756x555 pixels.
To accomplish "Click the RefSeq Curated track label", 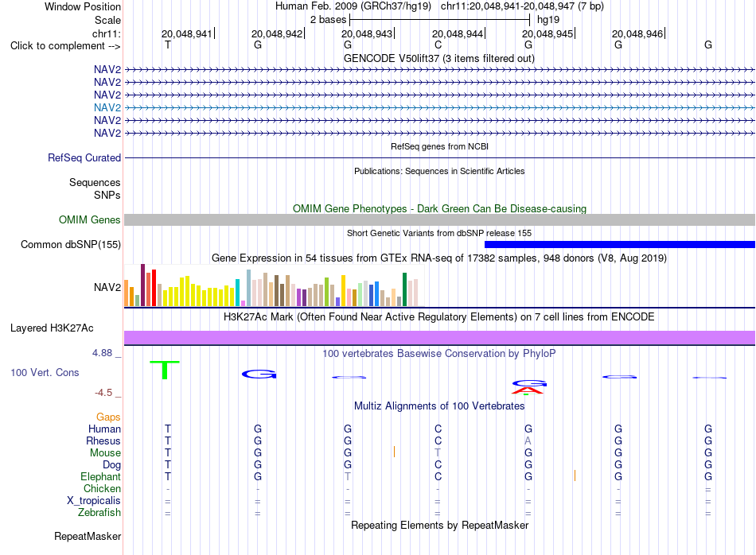I will point(84,157).
